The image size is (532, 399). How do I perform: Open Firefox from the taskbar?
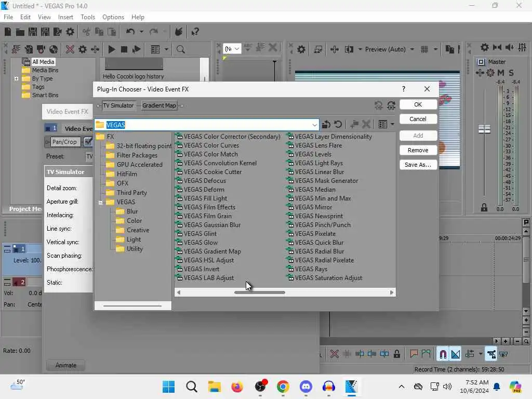pos(237,387)
